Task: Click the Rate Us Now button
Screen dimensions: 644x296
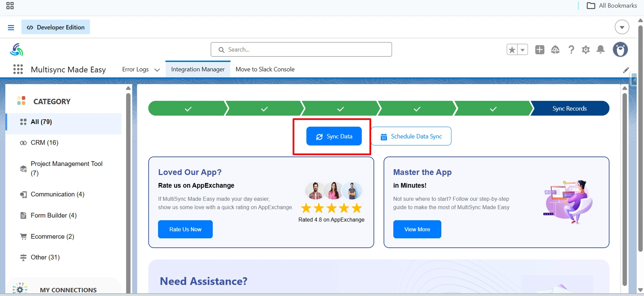Action: coord(185,229)
